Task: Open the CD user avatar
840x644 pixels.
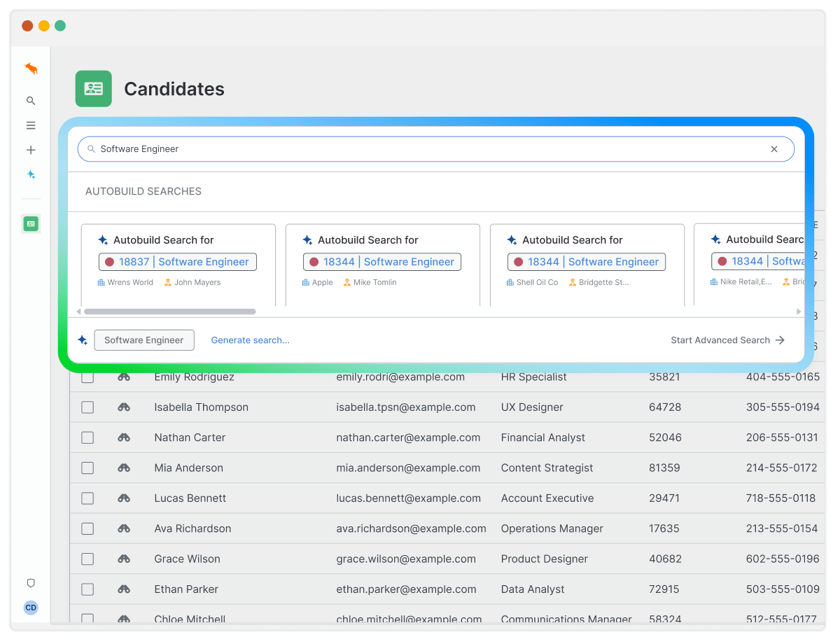Action: [31, 608]
